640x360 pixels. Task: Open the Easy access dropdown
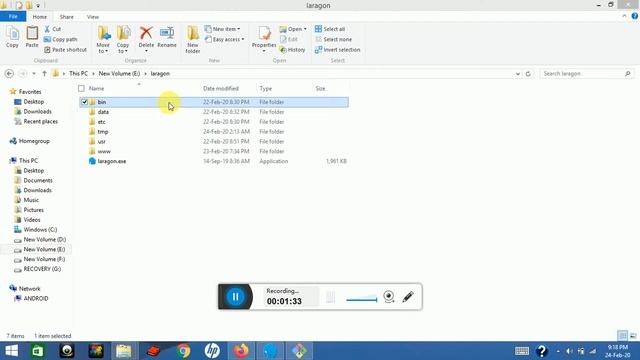click(x=224, y=39)
